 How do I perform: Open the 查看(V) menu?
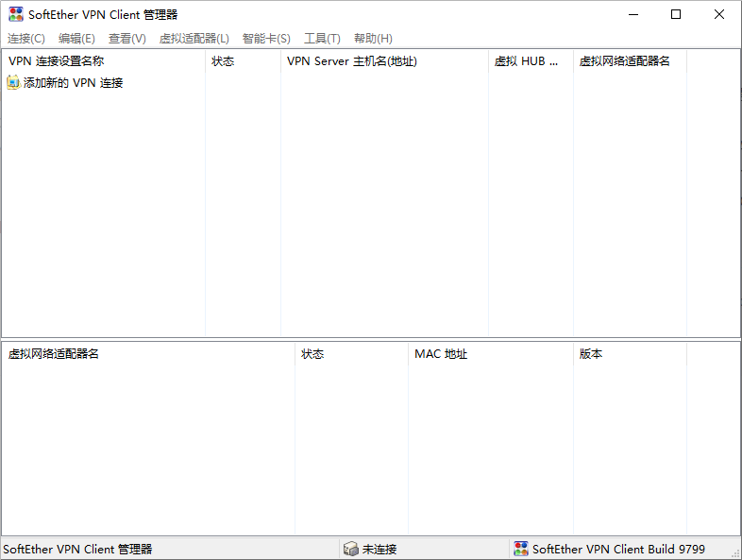click(127, 39)
